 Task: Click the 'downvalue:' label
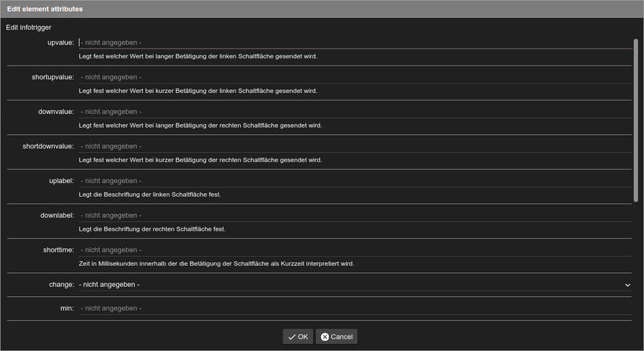[x=56, y=112]
